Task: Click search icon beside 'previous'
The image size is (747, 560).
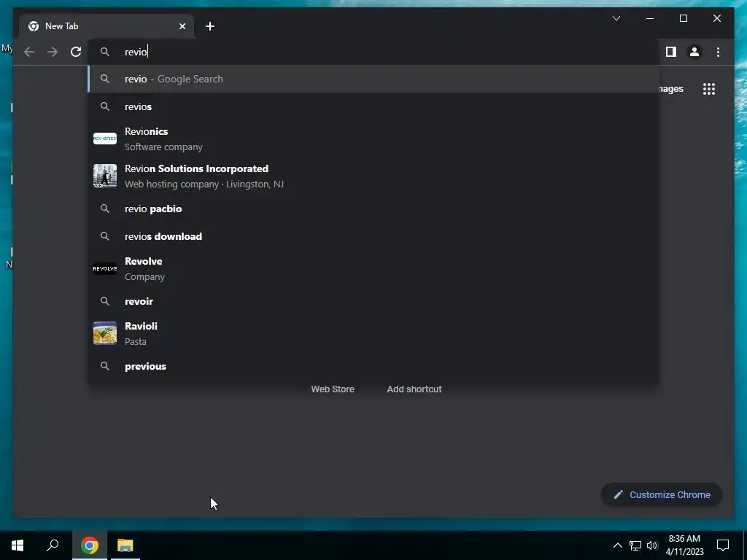Action: (x=105, y=366)
